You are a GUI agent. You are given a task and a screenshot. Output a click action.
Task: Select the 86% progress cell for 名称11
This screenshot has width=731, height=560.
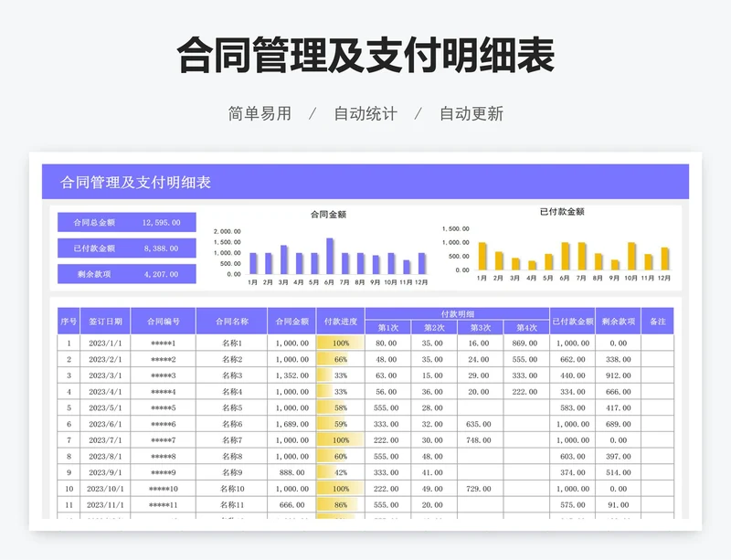340,504
